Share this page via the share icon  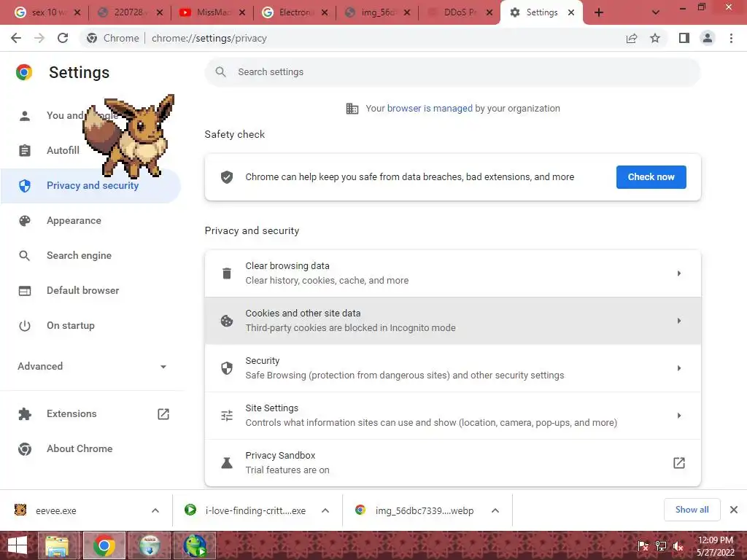coord(632,38)
